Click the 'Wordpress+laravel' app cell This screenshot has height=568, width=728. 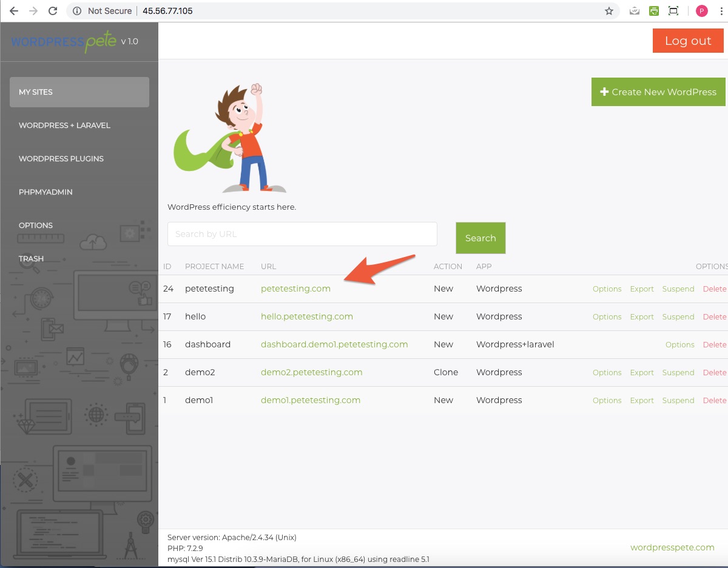515,345
